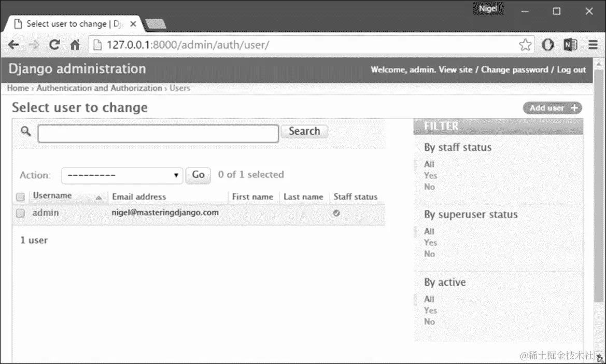This screenshot has height=364, width=606.
Task: Click the Add user button
Action: [552, 108]
